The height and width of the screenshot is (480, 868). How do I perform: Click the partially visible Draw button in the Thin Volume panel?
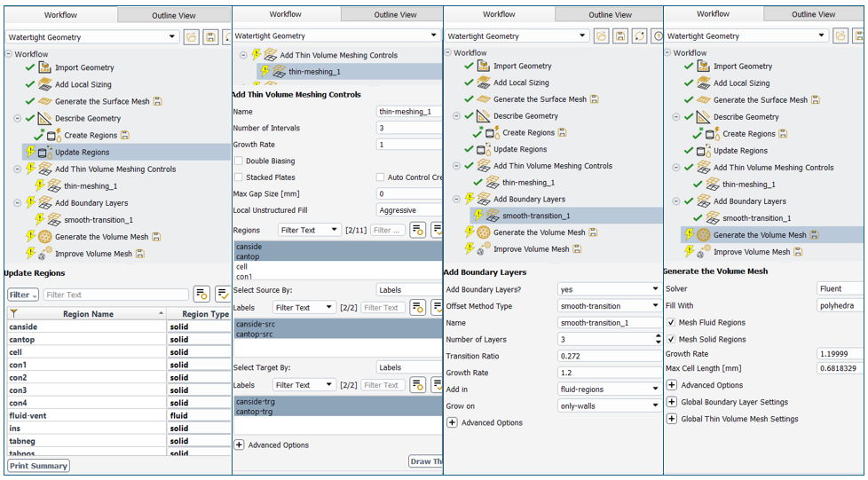coord(425,461)
